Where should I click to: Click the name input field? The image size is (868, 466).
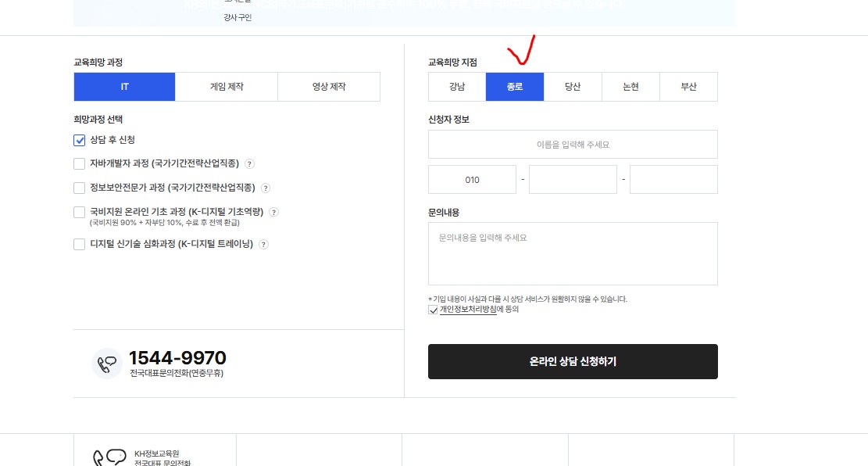pos(573,145)
